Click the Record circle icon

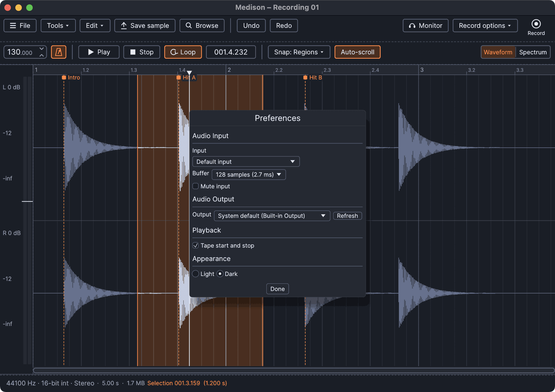[536, 24]
